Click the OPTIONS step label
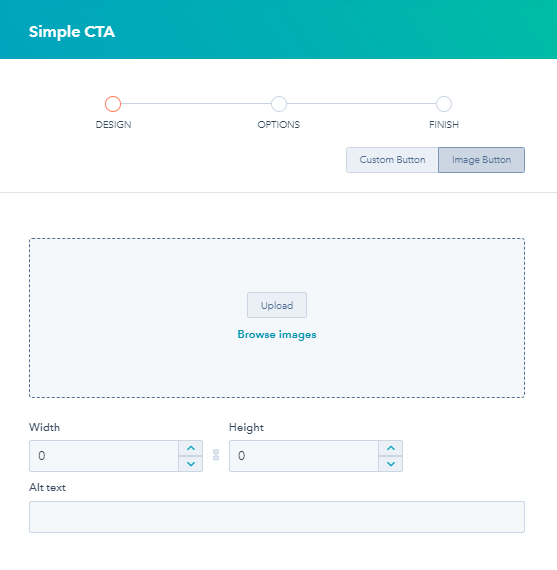 279,125
